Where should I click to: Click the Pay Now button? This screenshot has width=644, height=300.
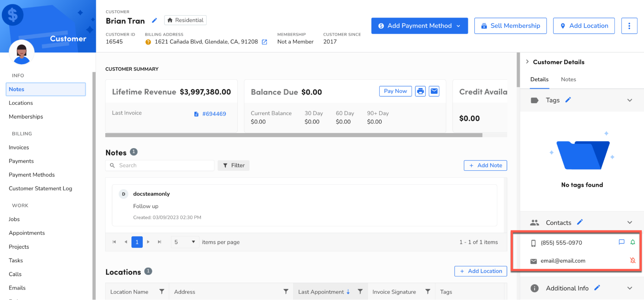pos(395,91)
